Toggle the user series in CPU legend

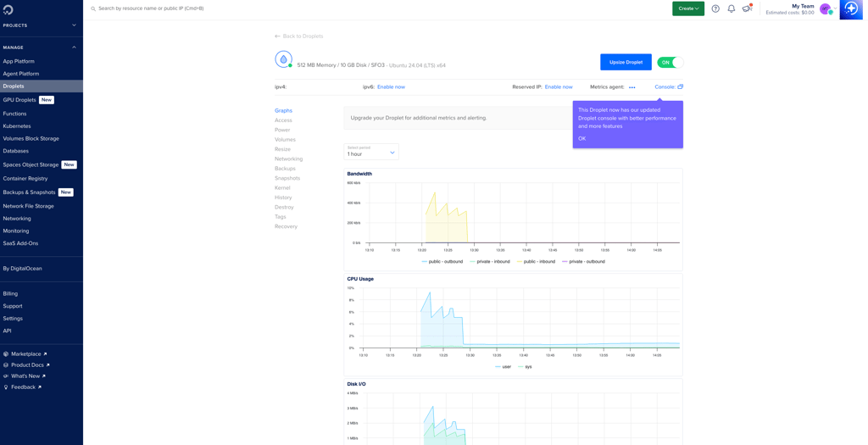coord(504,366)
